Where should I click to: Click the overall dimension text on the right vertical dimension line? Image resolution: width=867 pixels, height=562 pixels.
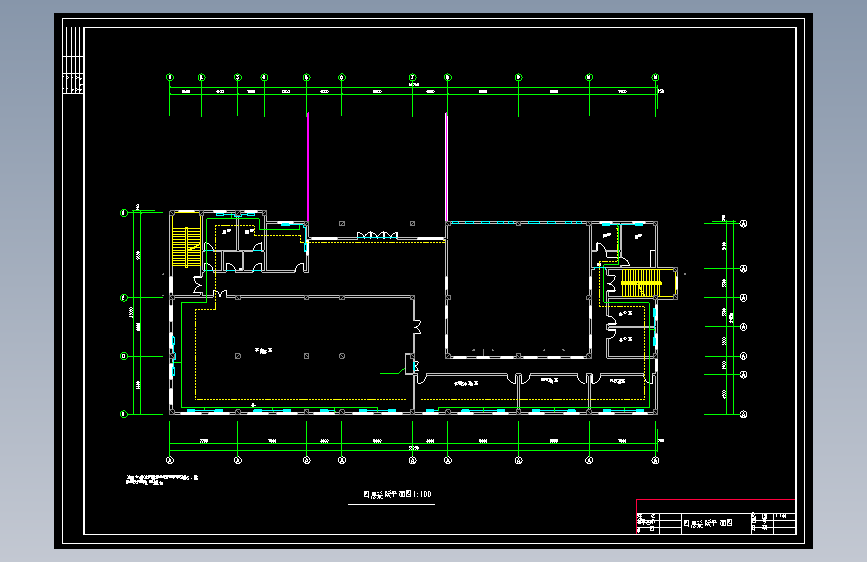[x=731, y=318]
